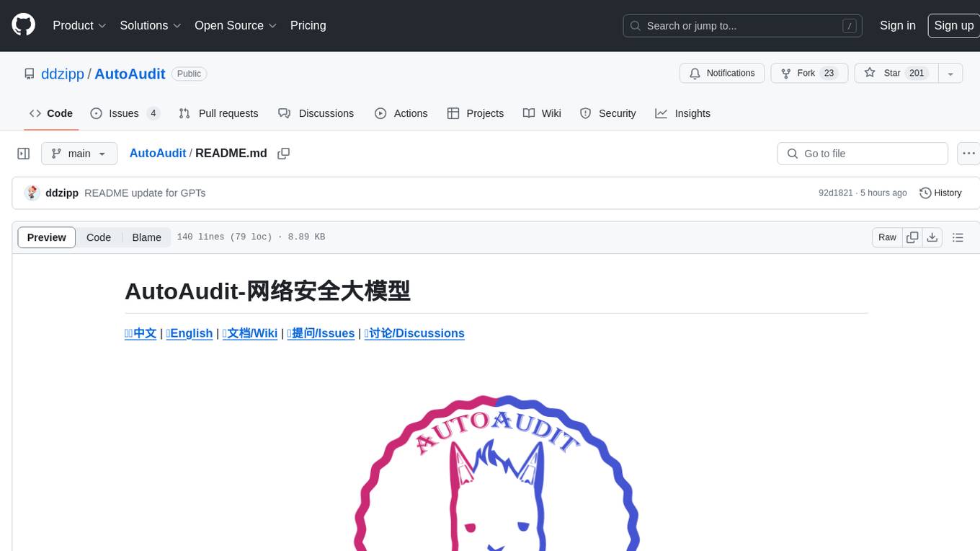Open the Pricing page
This screenshot has height=551, width=980.
point(308,25)
